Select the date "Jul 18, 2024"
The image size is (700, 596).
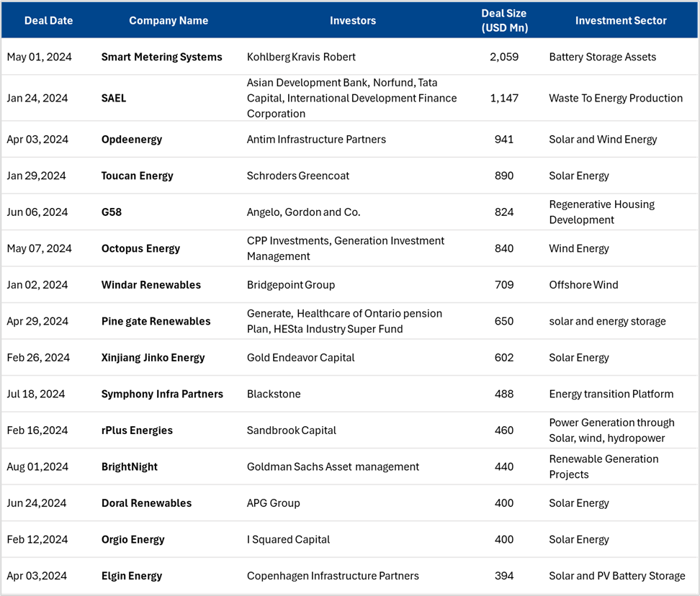click(x=36, y=394)
